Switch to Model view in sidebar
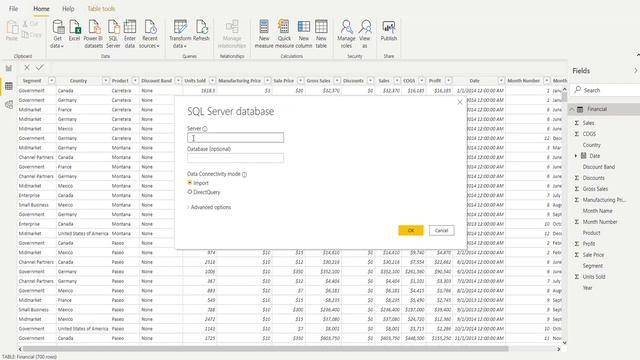640x360 pixels. tap(9, 105)
